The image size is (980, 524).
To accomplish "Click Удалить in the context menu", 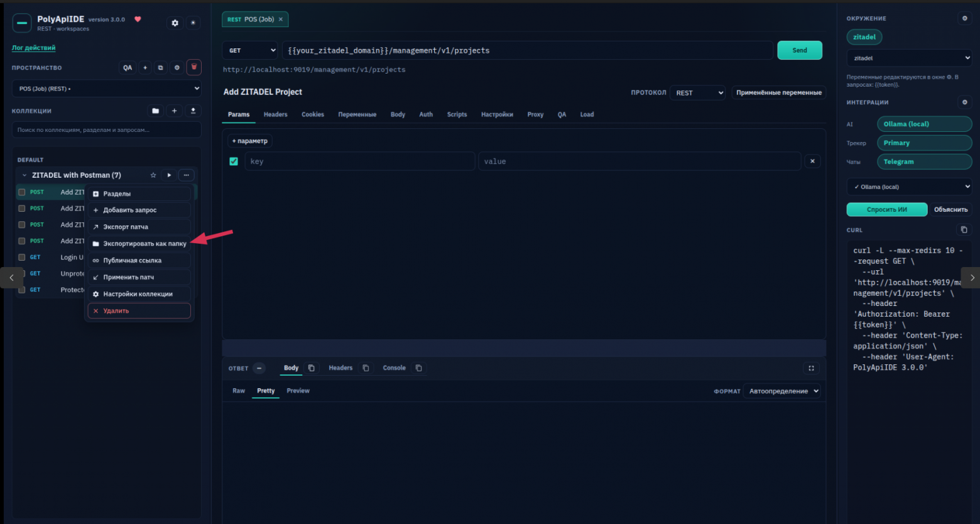I will click(139, 311).
